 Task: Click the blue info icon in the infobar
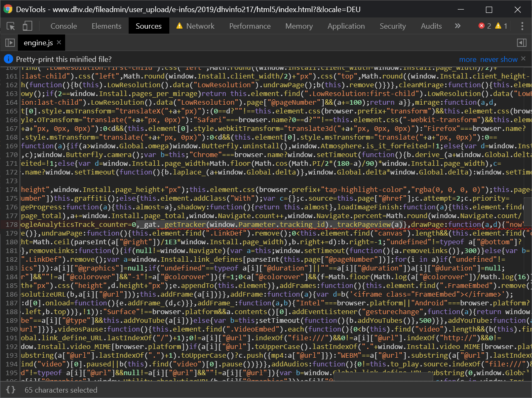[8, 59]
